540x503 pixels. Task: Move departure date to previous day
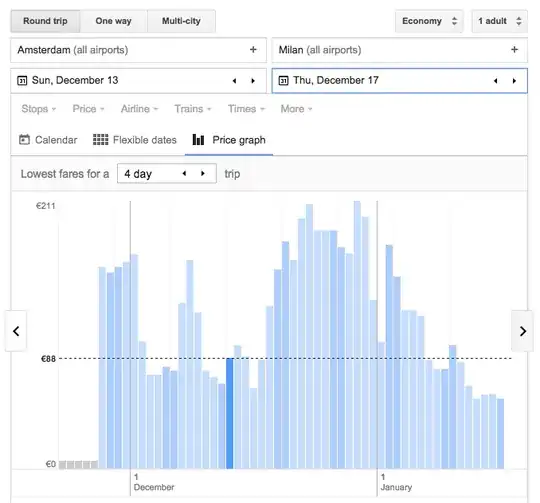235,81
